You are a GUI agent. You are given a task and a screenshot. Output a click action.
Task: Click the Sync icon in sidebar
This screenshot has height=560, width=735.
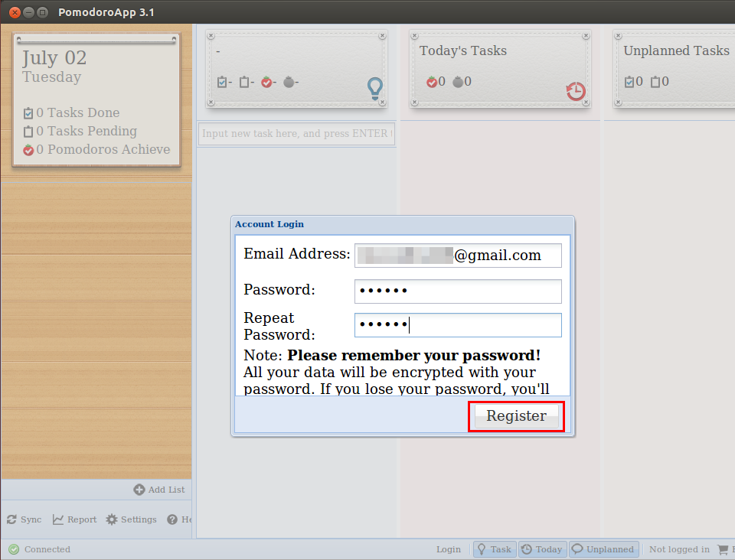(x=11, y=519)
